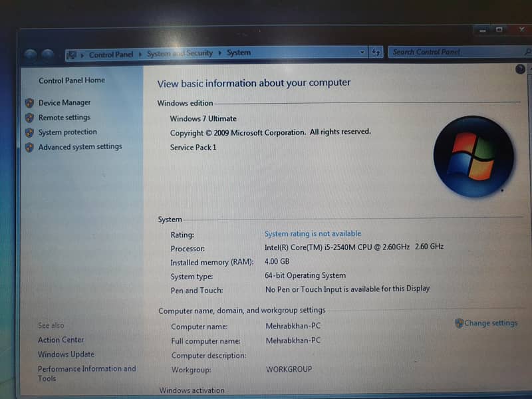This screenshot has height=399, width=532.
Task: Click the Back navigation arrow button
Action: pos(31,55)
